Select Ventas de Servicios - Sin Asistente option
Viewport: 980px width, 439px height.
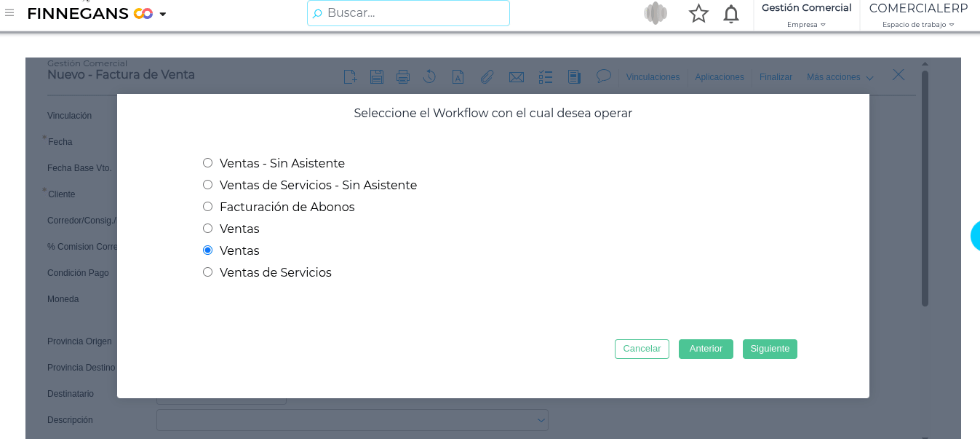coord(207,185)
